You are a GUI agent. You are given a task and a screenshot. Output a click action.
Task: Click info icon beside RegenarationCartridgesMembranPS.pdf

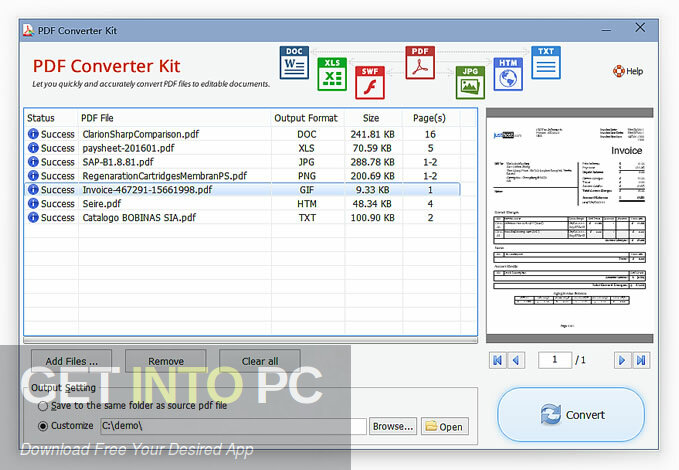click(x=33, y=175)
